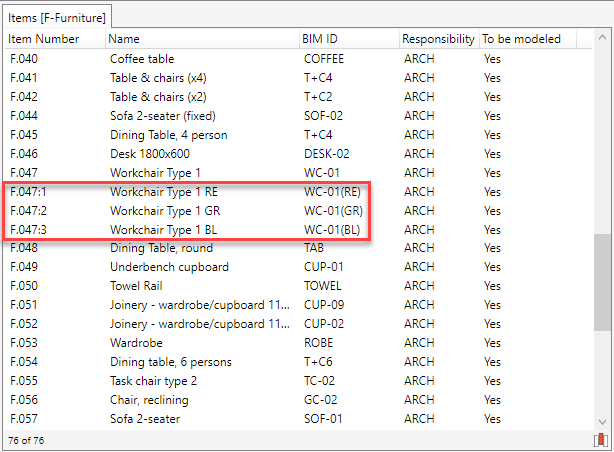Select the Workchair Type 1 GR item
The height and width of the screenshot is (452, 614).
(164, 211)
